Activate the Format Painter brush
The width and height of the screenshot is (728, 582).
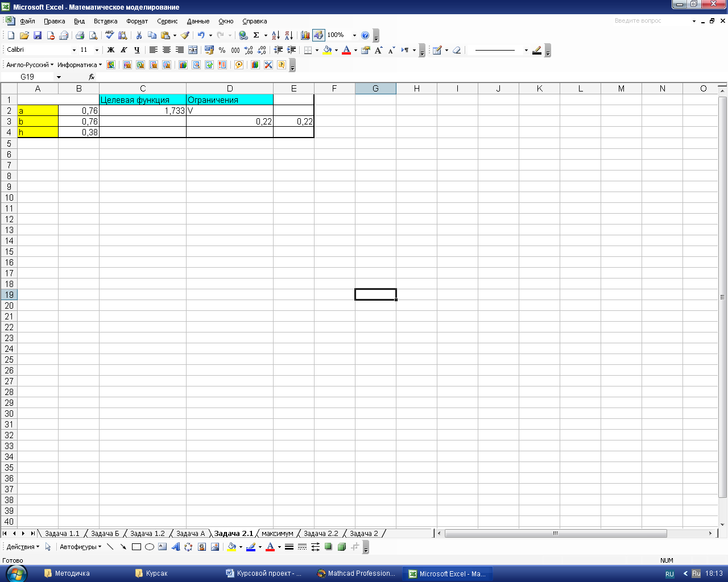pyautogui.click(x=185, y=35)
